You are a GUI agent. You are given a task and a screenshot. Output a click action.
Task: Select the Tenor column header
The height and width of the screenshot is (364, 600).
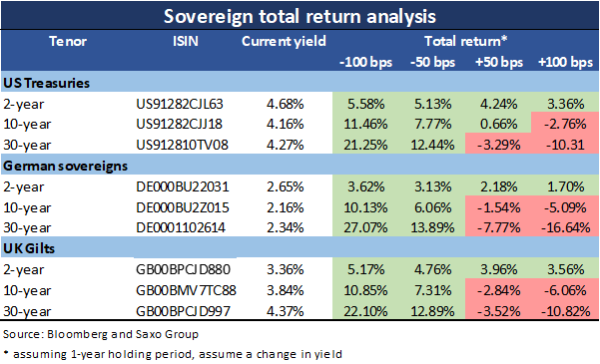pos(68,41)
